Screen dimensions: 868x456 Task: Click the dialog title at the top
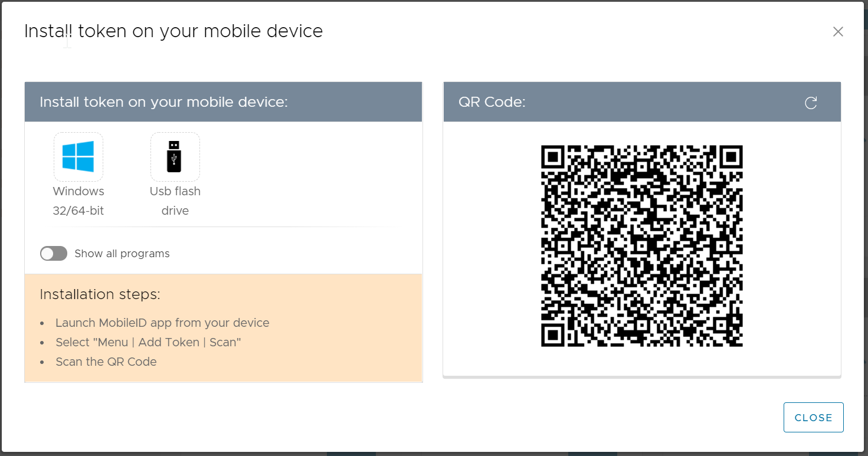173,31
